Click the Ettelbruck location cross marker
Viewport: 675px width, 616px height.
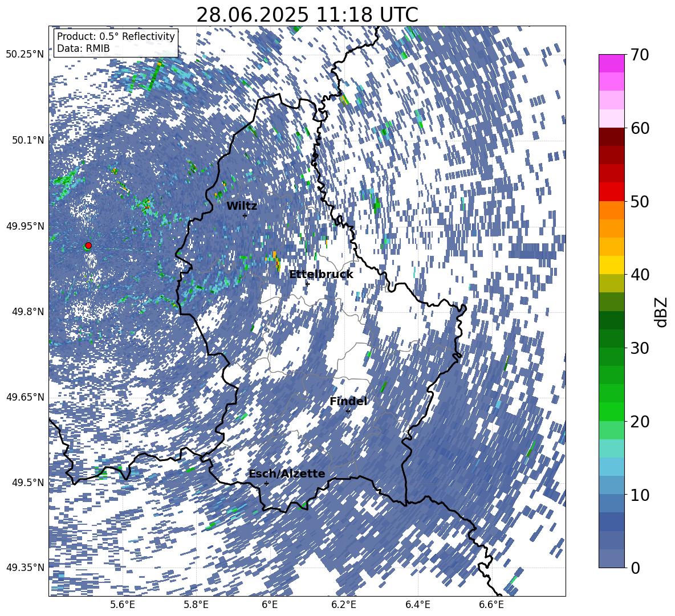tap(307, 284)
